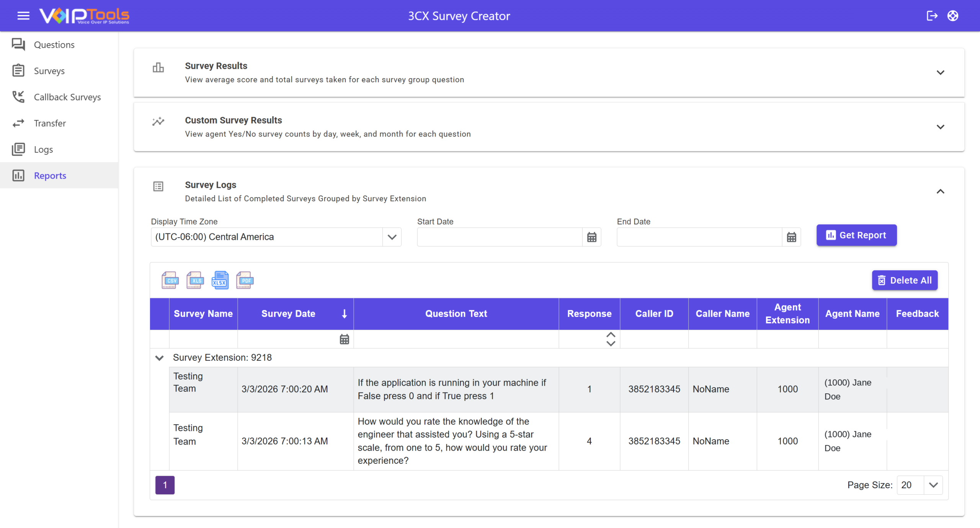Screen dimensions: 980x528
Task: Export survey logs as CSV
Action: [170, 280]
